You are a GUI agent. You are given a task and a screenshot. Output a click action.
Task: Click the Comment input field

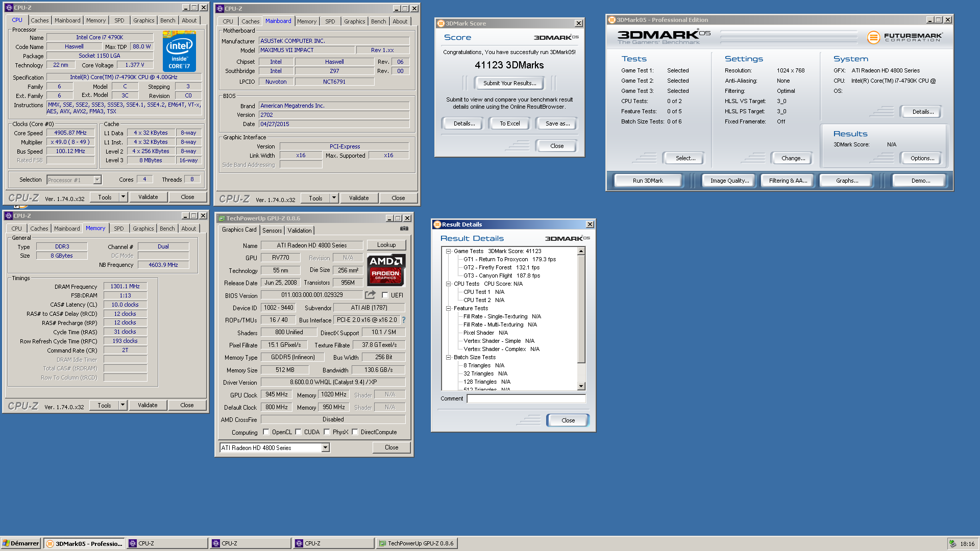coord(526,398)
